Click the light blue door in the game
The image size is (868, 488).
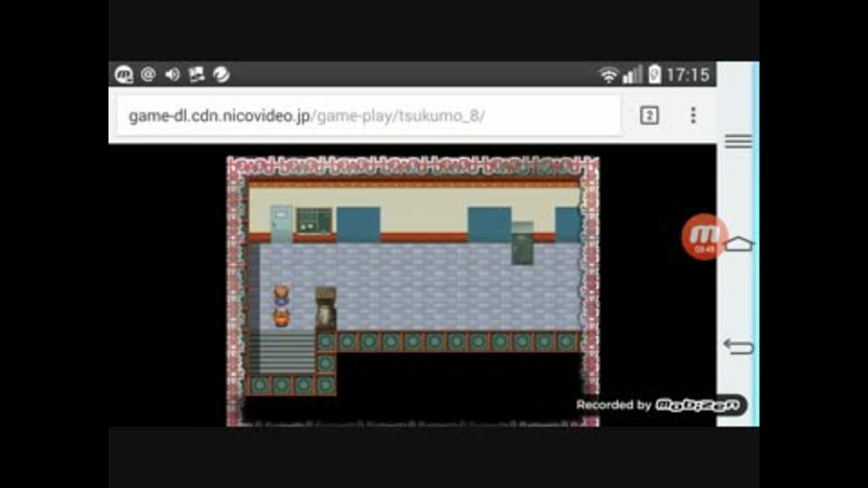click(x=281, y=223)
